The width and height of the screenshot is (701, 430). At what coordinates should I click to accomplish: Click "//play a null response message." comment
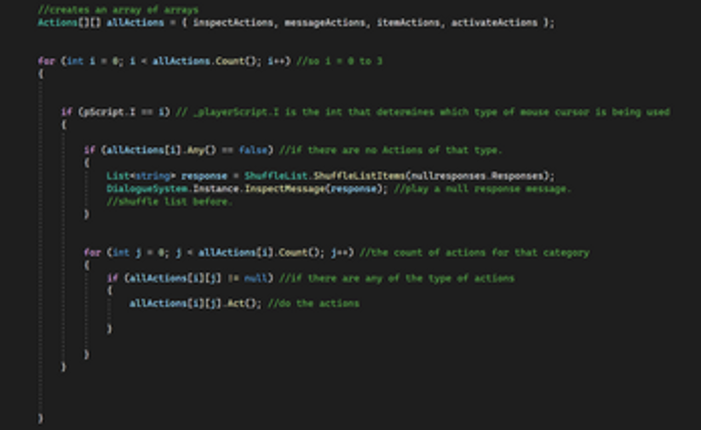coord(483,189)
